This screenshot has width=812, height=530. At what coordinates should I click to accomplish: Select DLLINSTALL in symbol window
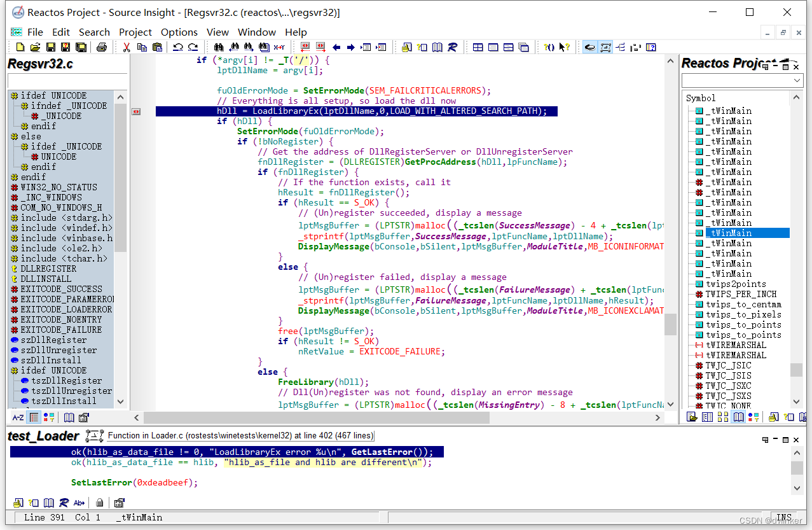tap(46, 279)
